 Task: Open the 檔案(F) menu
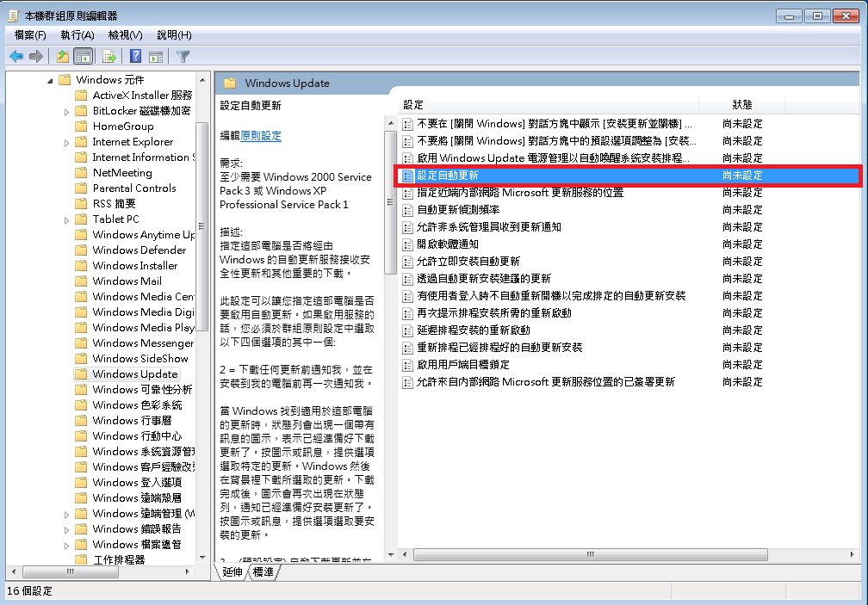tap(30, 35)
